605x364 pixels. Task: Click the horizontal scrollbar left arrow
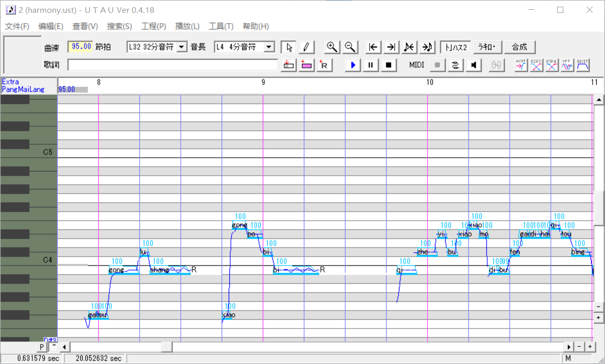(64, 347)
